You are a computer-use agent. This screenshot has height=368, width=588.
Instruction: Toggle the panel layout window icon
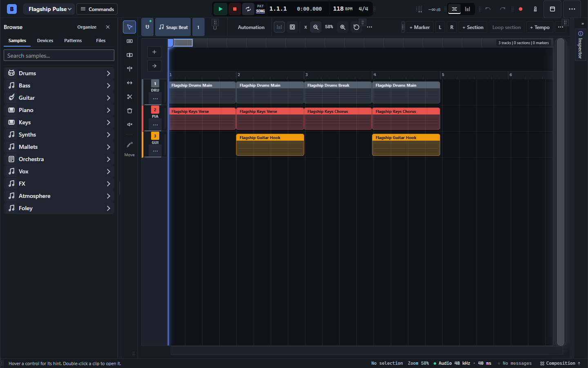tap(552, 9)
